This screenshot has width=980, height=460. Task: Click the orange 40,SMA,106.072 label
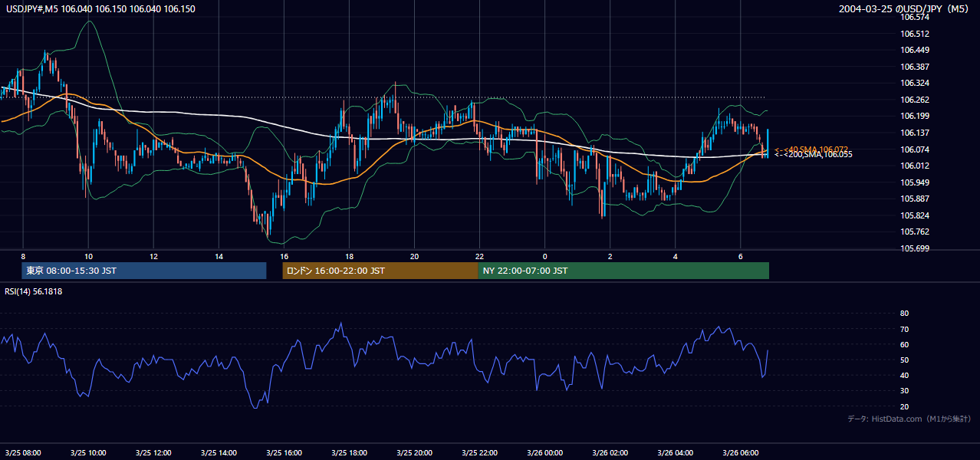point(811,149)
